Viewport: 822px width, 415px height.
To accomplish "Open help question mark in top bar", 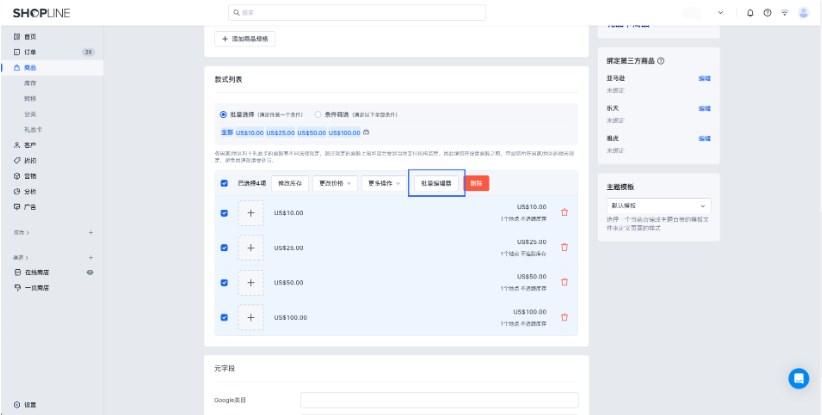I will [767, 13].
